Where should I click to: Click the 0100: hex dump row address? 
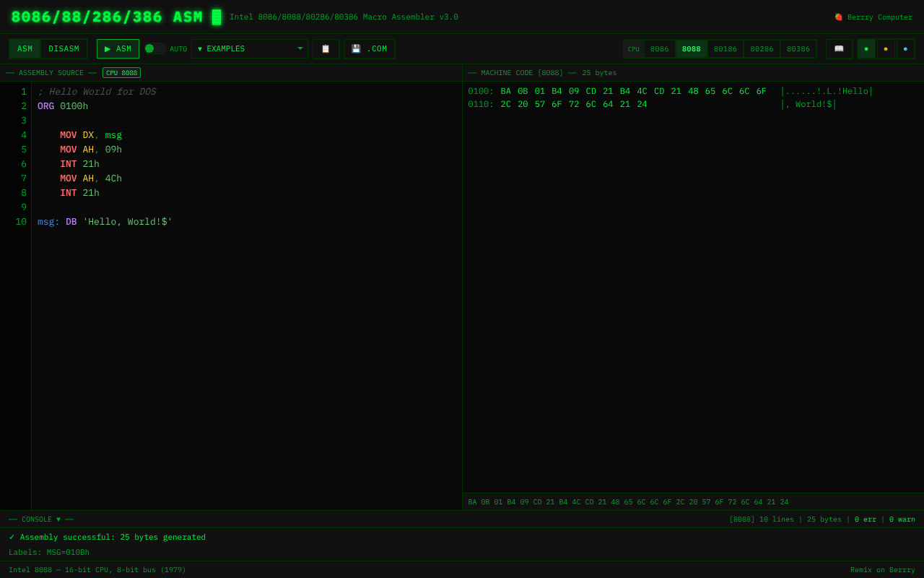point(481,92)
